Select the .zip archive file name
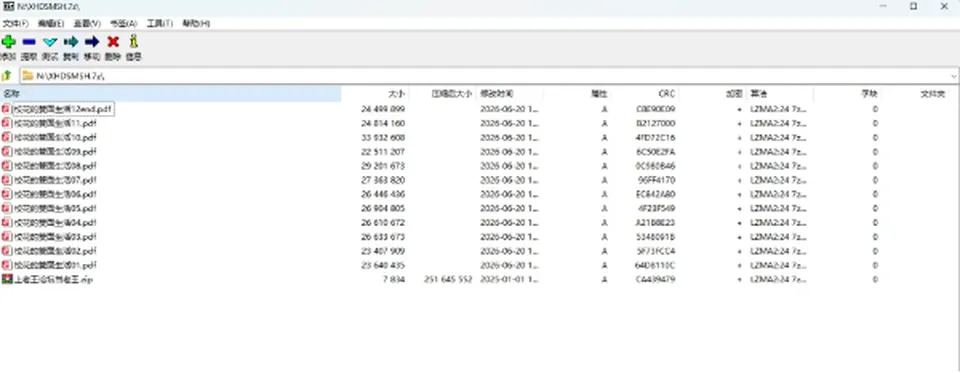The height and width of the screenshot is (373, 960). [53, 279]
